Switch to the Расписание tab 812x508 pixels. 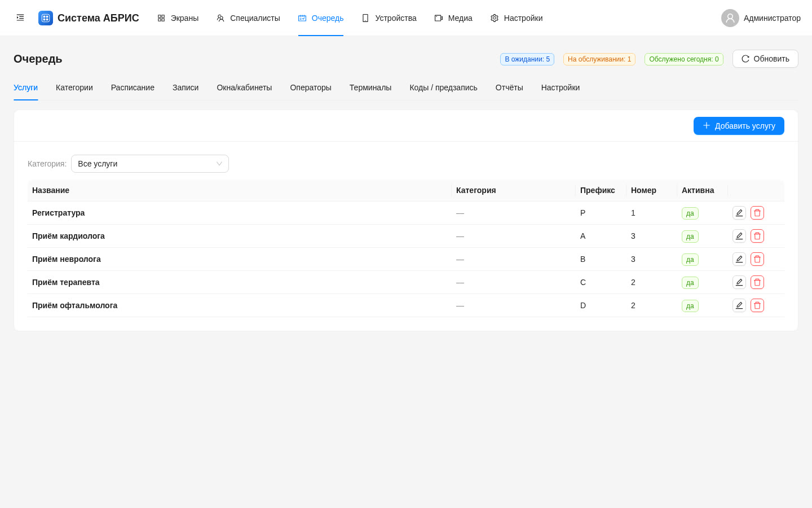pyautogui.click(x=133, y=87)
